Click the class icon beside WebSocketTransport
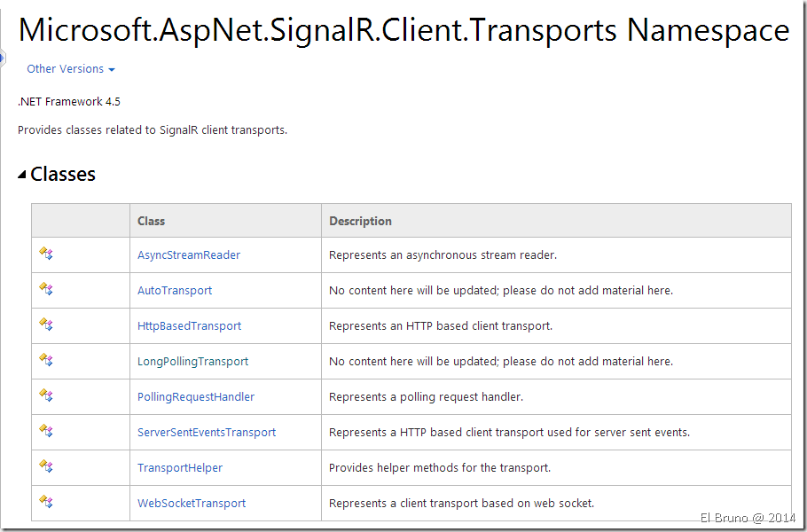 coord(46,502)
